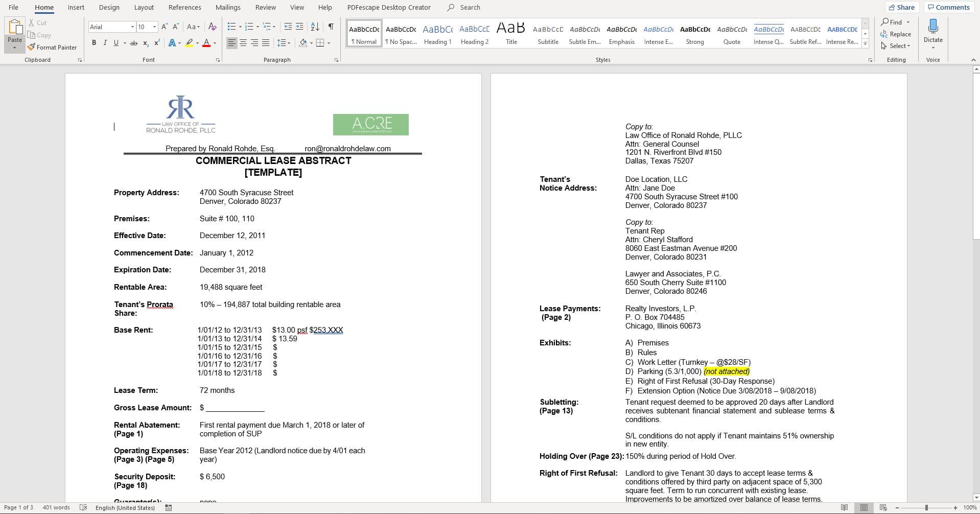Switch to the Design tab

[x=109, y=7]
